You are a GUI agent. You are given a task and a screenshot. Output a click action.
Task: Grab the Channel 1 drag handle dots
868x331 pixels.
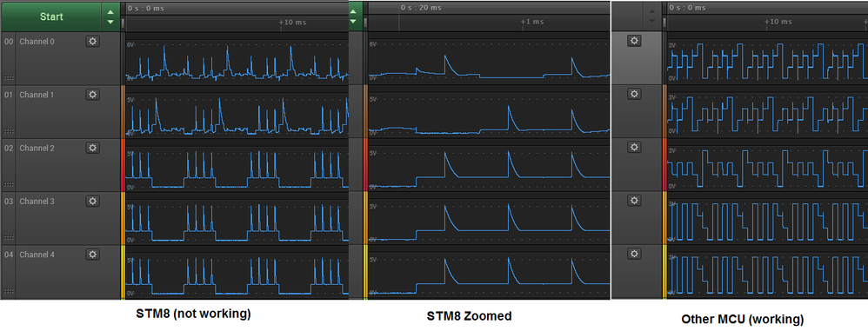9,131
